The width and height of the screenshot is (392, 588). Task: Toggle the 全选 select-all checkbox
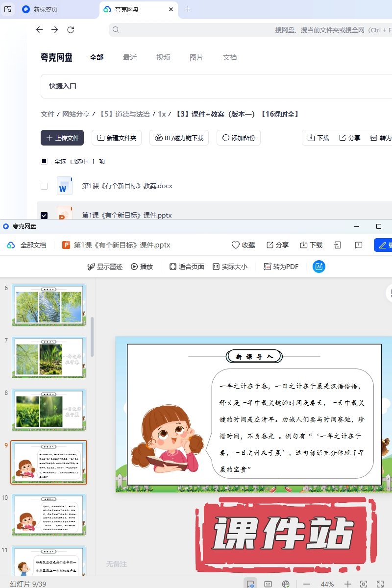(x=44, y=161)
